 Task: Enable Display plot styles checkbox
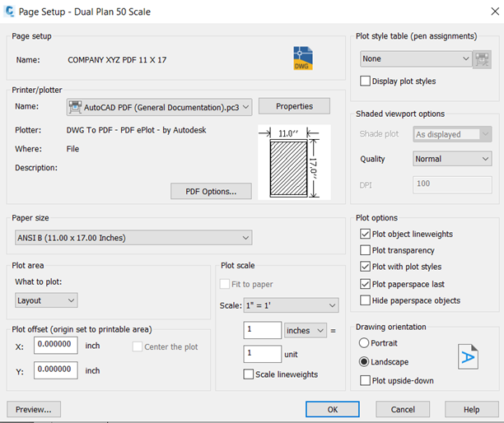pos(365,81)
